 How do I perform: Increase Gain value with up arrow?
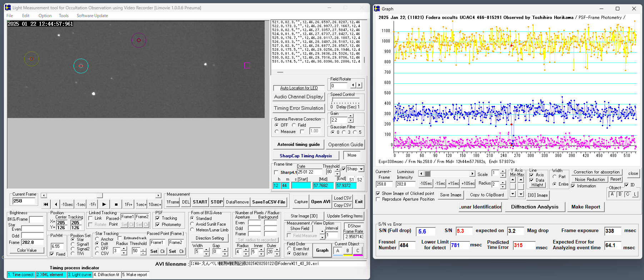pos(351,116)
